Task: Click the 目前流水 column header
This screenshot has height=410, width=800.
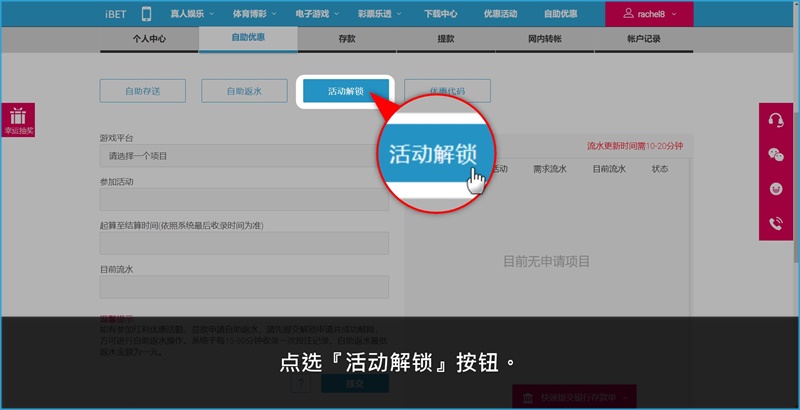Action: pos(609,169)
